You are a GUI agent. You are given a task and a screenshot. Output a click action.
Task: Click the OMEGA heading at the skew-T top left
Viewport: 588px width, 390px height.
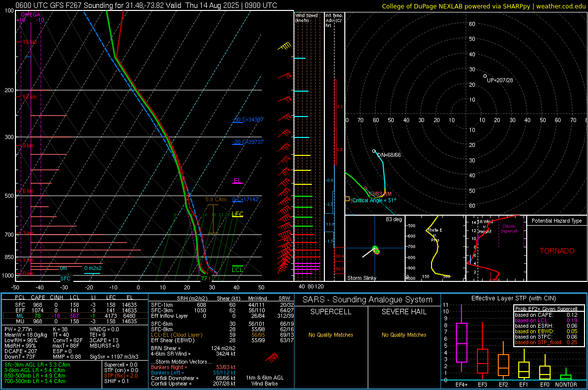[31, 14]
